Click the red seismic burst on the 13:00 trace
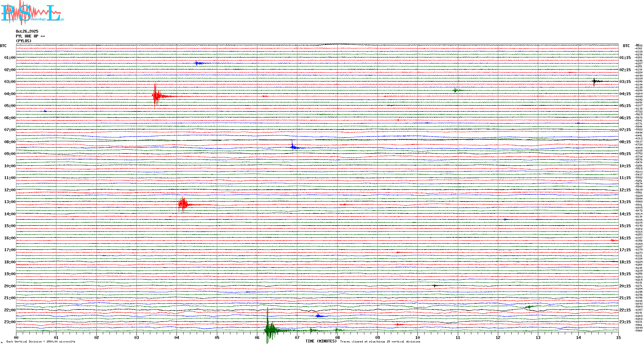The height and width of the screenshot is (346, 644). [183, 204]
